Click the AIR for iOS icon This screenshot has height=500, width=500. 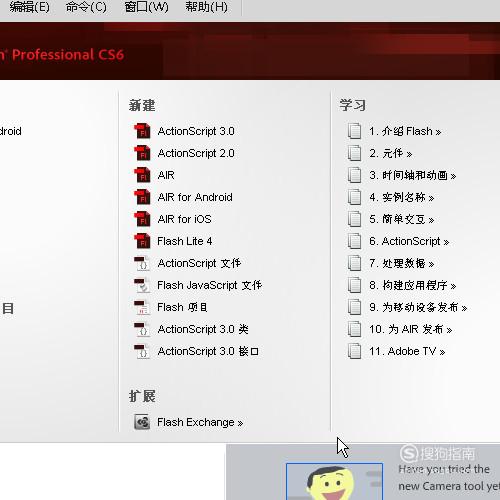click(142, 219)
